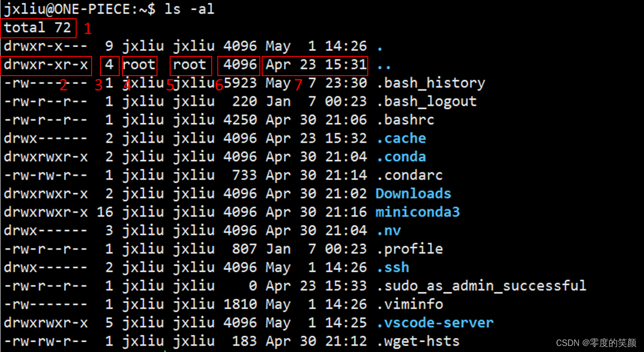
Task: Click the time '21:16' of miniconda3
Action: click(346, 212)
